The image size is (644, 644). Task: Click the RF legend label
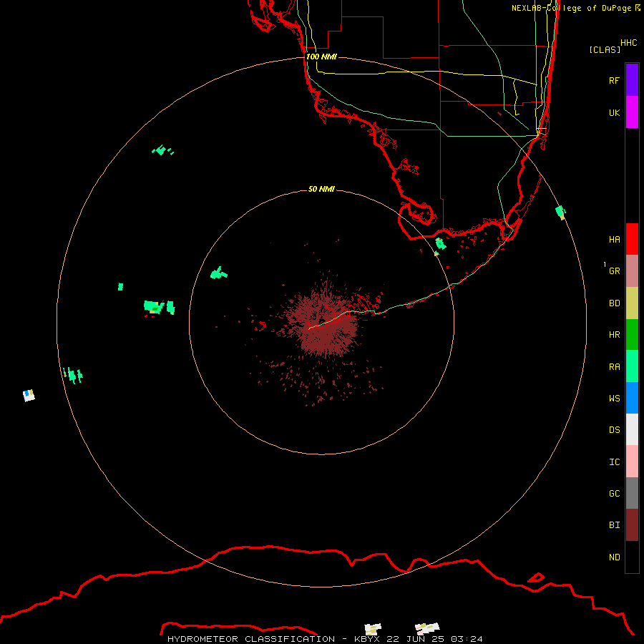614,80
